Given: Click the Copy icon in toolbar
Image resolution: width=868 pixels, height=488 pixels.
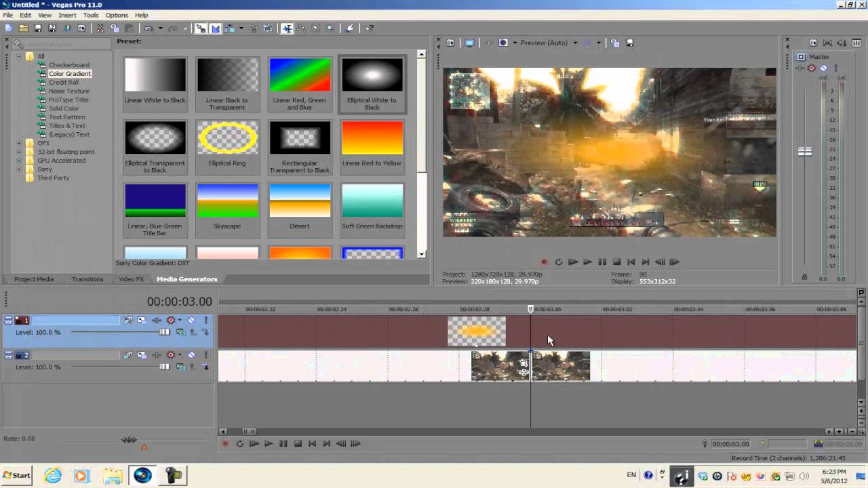Looking at the screenshot, I should tap(115, 28).
